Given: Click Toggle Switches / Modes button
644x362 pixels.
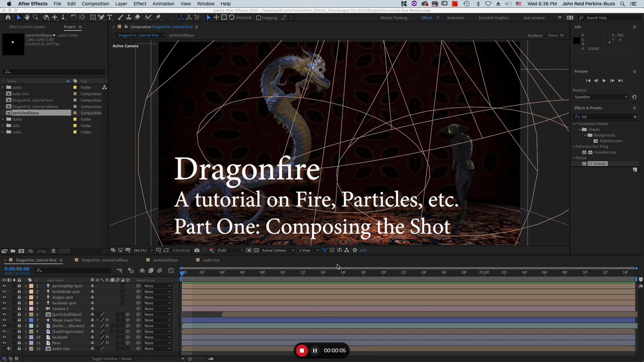Looking at the screenshot, I should (112, 359).
